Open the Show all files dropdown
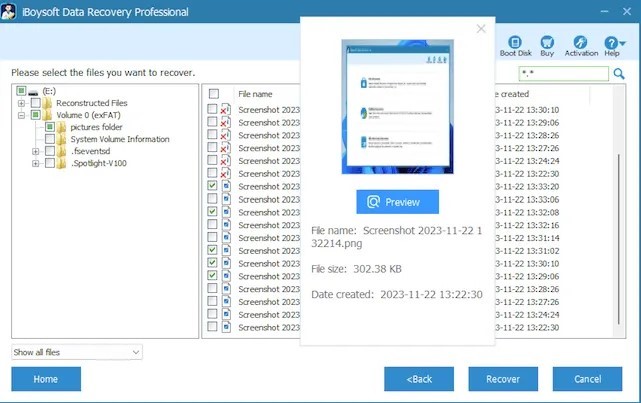This screenshot has height=403, width=641. point(77,352)
